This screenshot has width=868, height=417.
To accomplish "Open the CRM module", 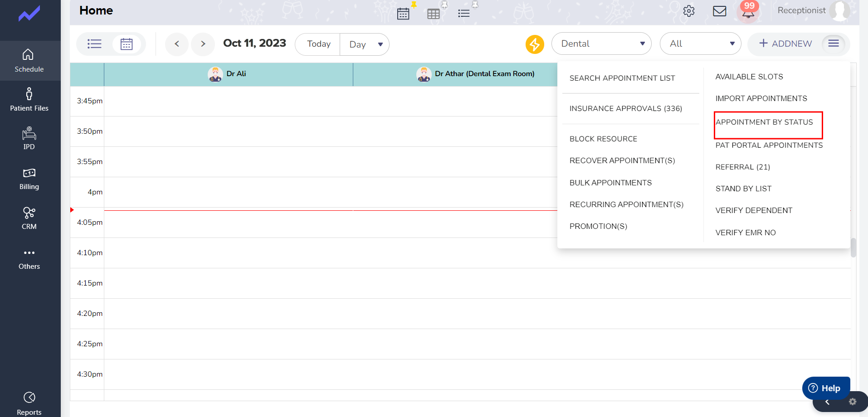I will pyautogui.click(x=29, y=218).
